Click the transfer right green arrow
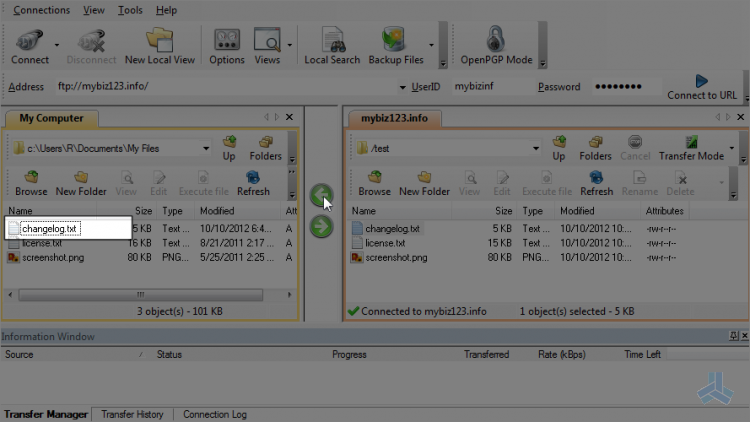 click(x=321, y=226)
